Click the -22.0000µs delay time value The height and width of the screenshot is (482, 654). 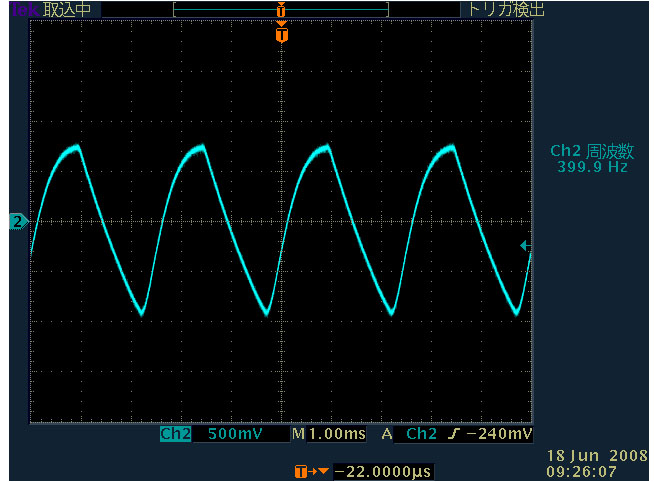(x=383, y=470)
